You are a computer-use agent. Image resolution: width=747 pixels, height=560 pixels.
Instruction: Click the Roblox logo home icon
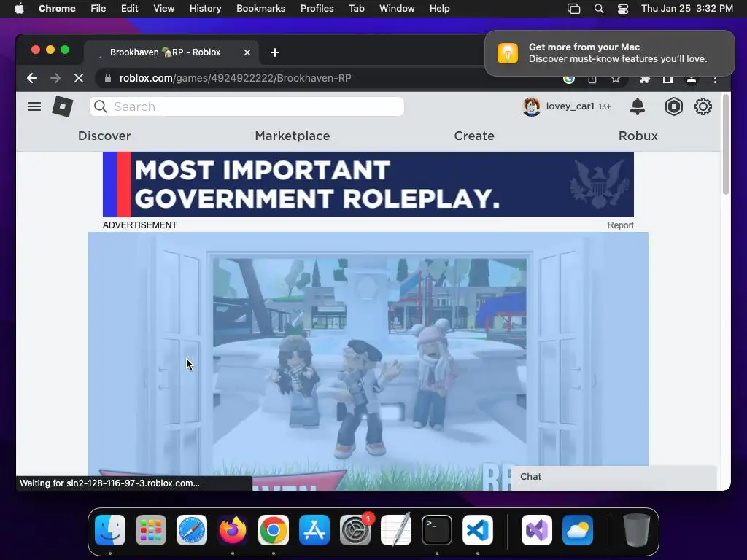click(63, 106)
